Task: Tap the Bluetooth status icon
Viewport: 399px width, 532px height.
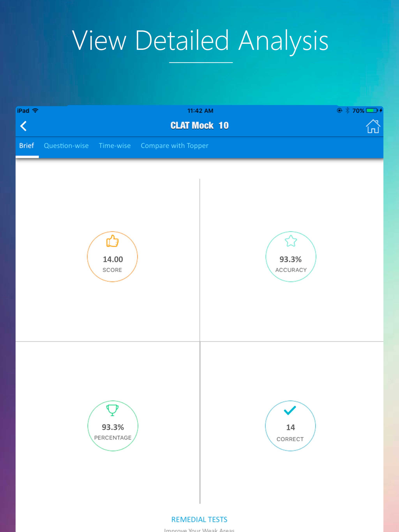Action: [x=347, y=110]
